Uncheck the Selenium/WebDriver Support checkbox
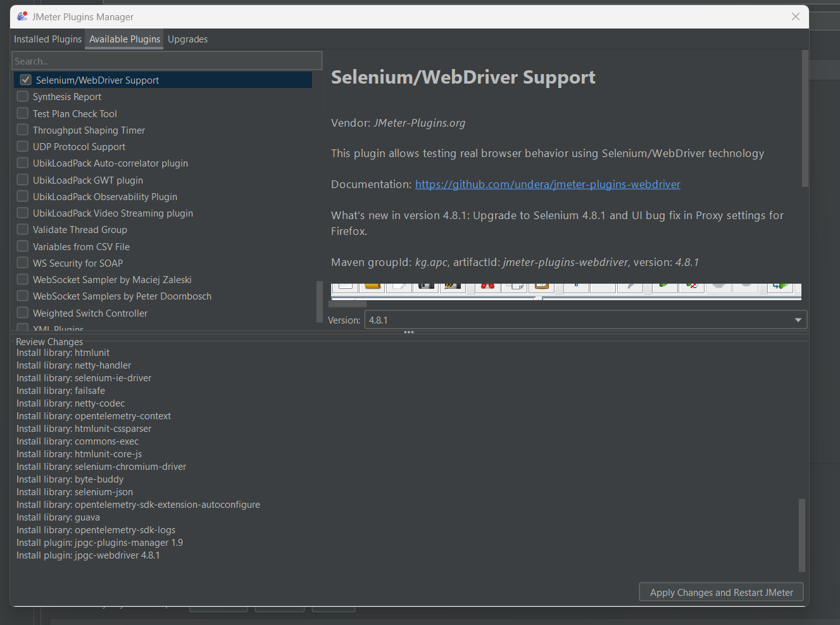The image size is (840, 625). point(26,80)
